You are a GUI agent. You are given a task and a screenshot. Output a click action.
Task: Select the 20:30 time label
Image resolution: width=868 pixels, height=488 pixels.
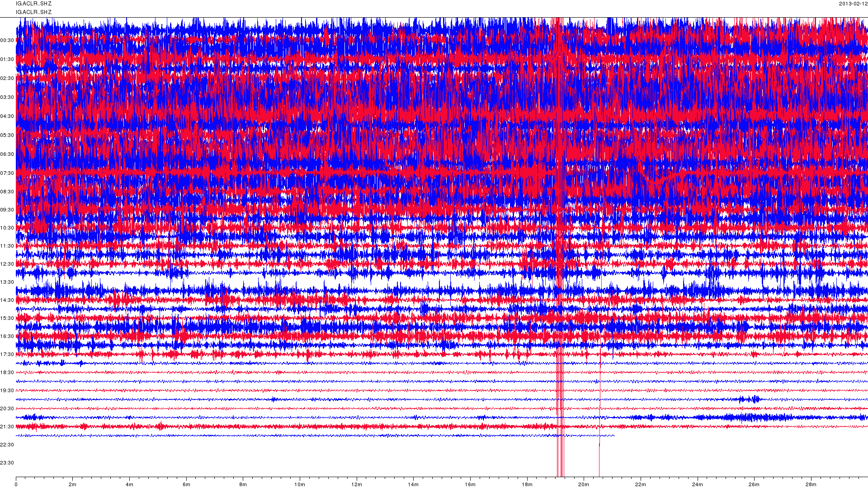coord(7,409)
